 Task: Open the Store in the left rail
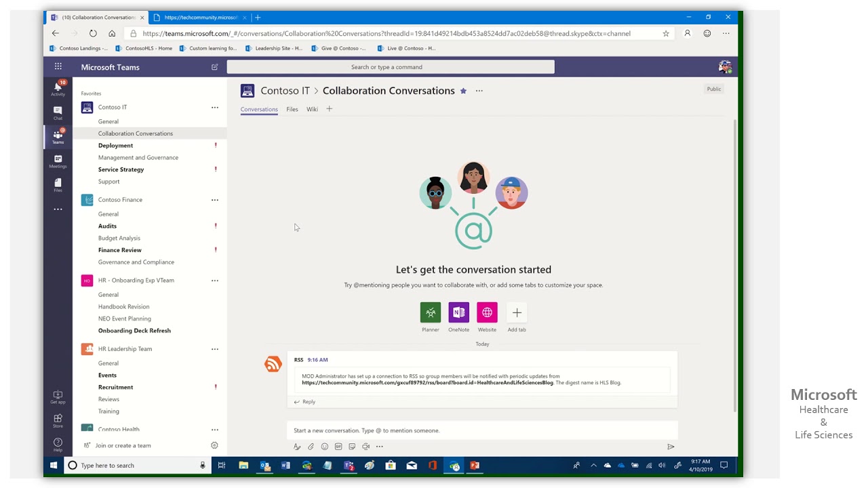point(58,421)
